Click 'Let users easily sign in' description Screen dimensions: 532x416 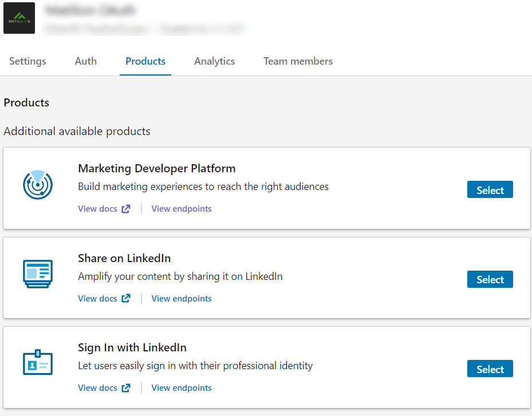click(x=195, y=366)
